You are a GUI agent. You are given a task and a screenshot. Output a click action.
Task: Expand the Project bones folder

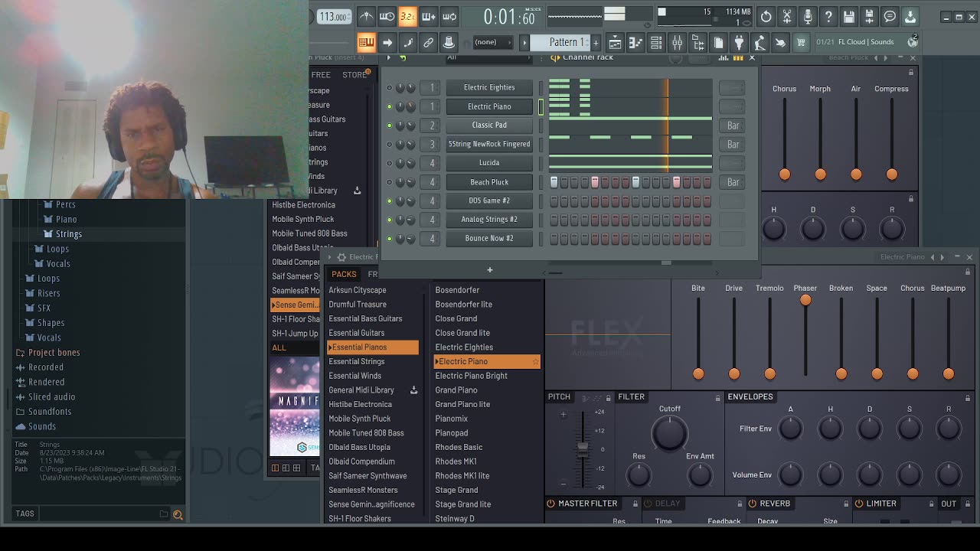[54, 353]
